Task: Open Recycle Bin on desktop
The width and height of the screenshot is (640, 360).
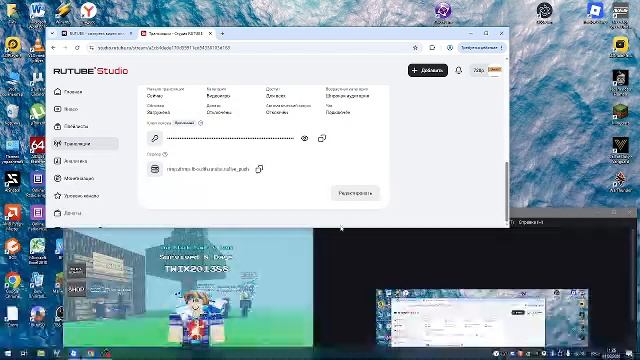Action: pos(13,114)
